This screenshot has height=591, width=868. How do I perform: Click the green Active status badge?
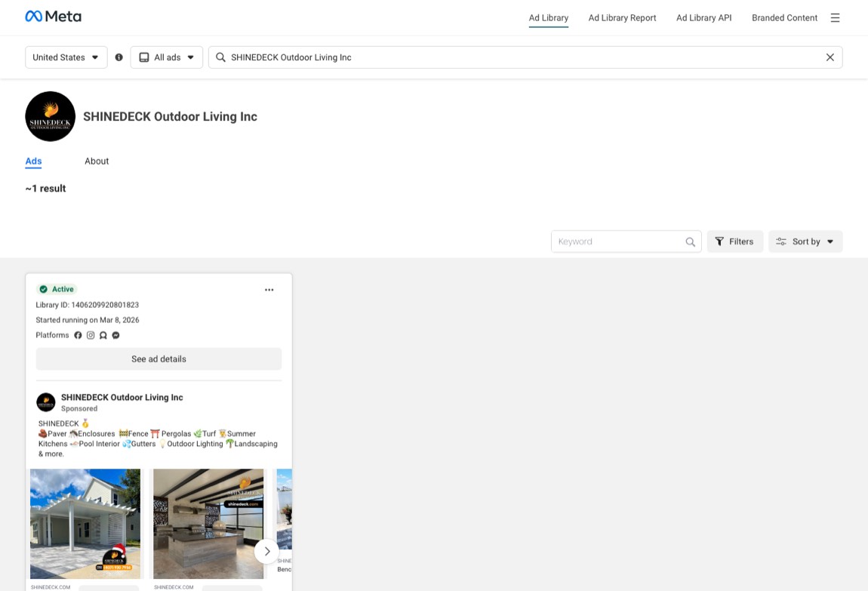(57, 289)
